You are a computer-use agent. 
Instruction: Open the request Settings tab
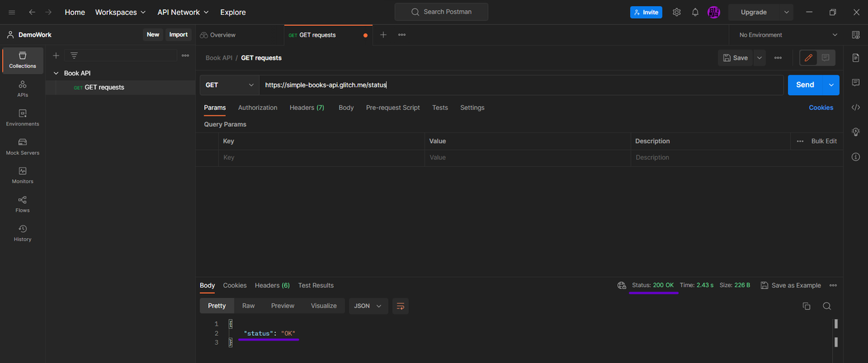[x=472, y=108]
